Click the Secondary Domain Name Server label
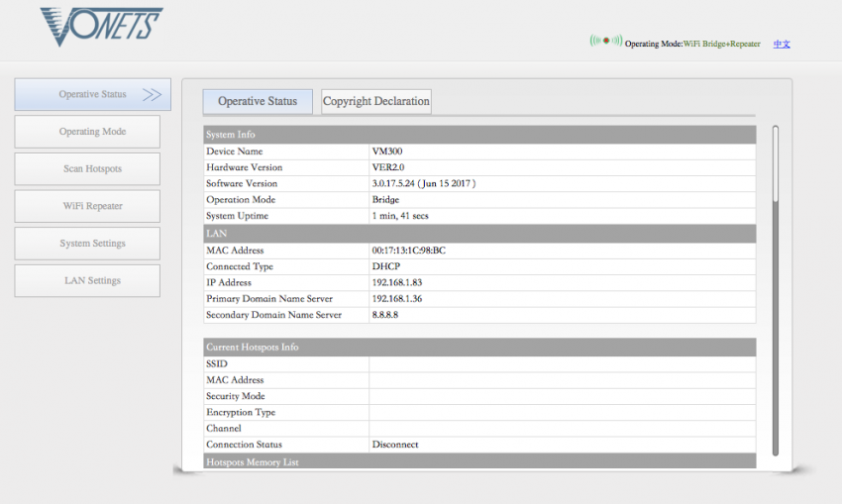The width and height of the screenshot is (842, 504). [x=273, y=315]
